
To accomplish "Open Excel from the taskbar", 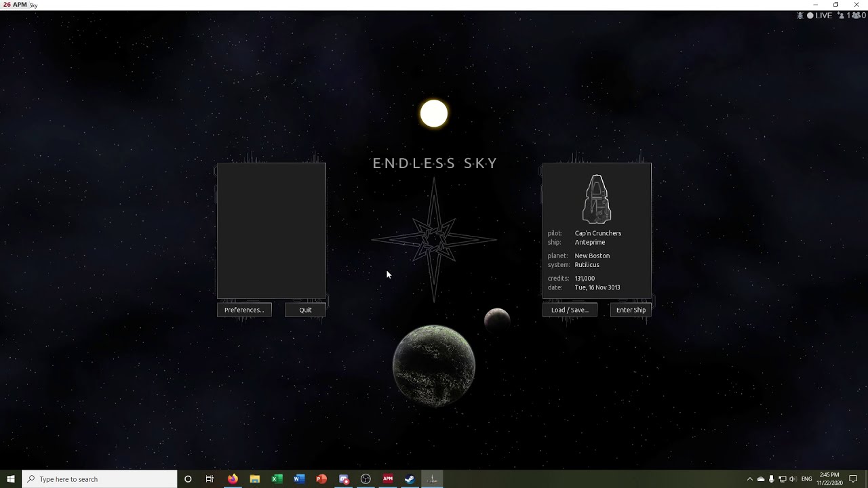I will [277, 479].
